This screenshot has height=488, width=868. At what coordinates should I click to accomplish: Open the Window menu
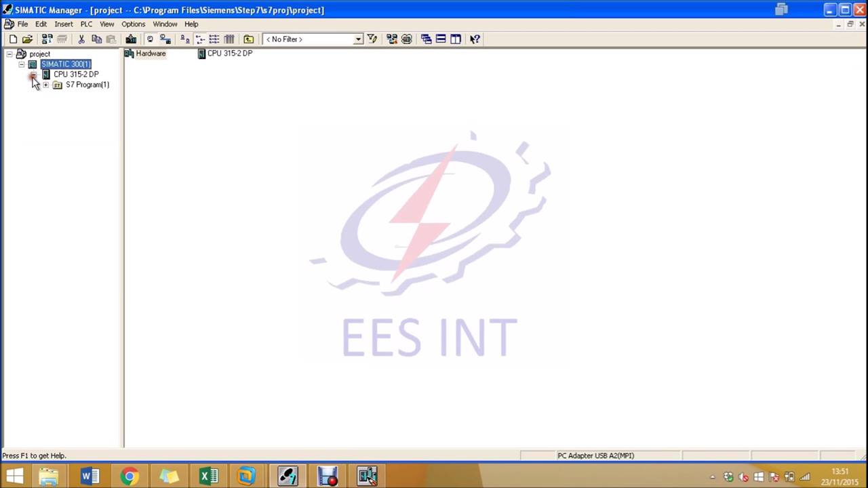point(165,24)
